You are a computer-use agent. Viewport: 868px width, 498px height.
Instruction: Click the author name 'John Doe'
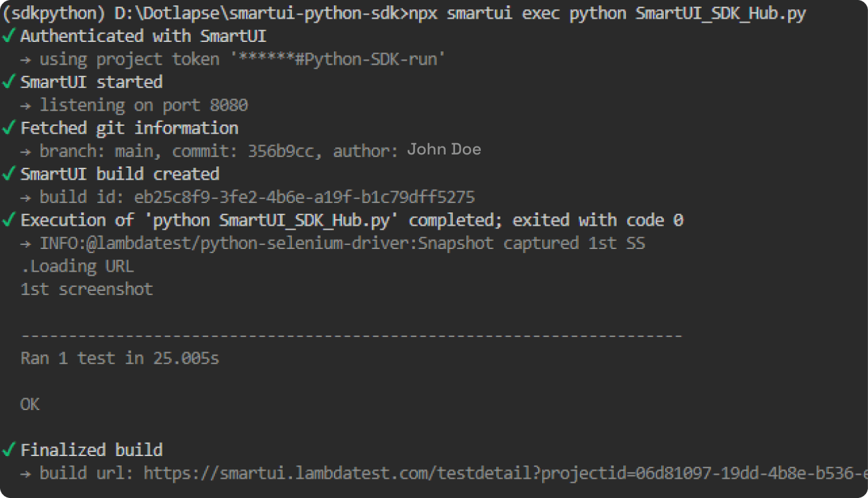click(444, 149)
